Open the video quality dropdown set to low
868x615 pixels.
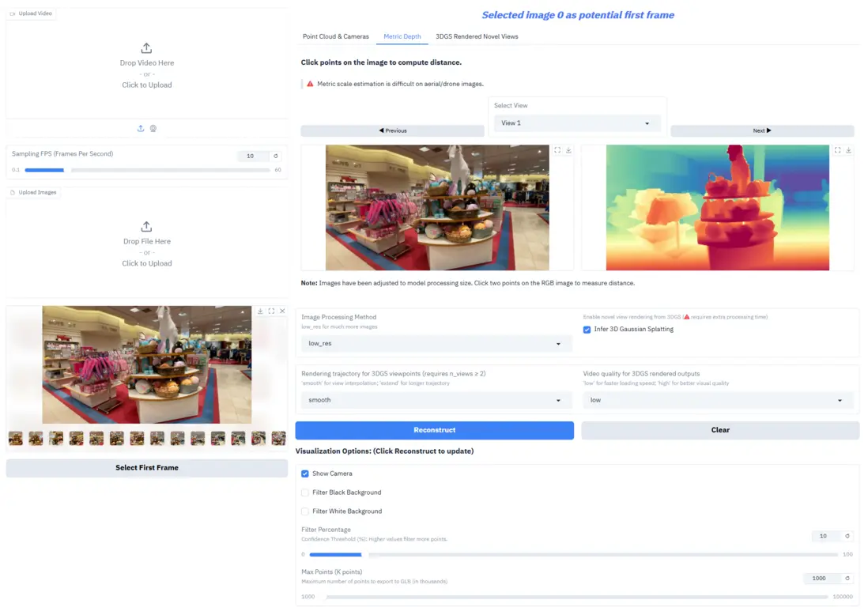tap(718, 400)
